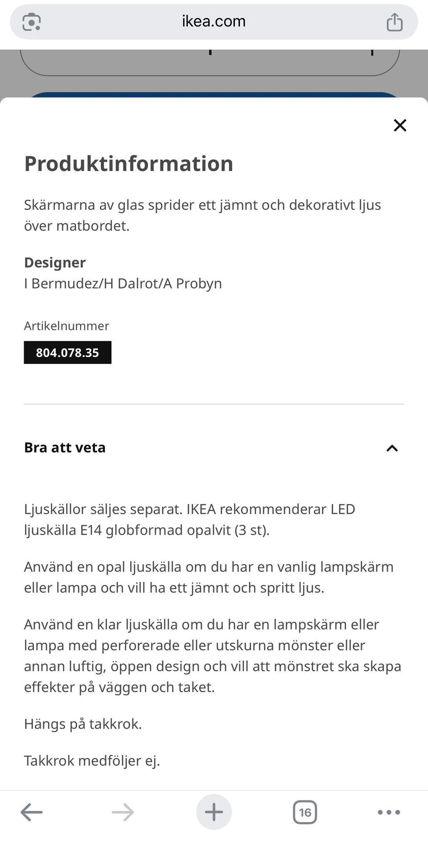
Task: Select the designer name I Bermudez/H Dalrot/A Probyn
Action: 123,284
